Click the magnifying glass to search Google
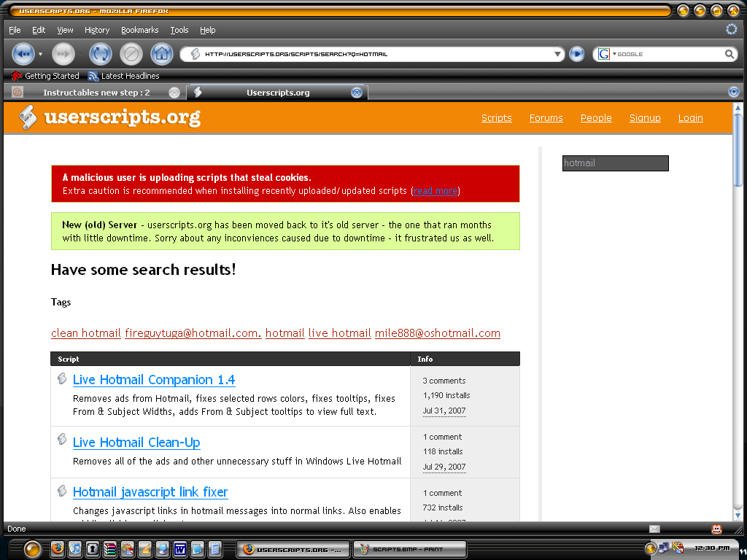Viewport: 747px width, 560px height. [729, 54]
